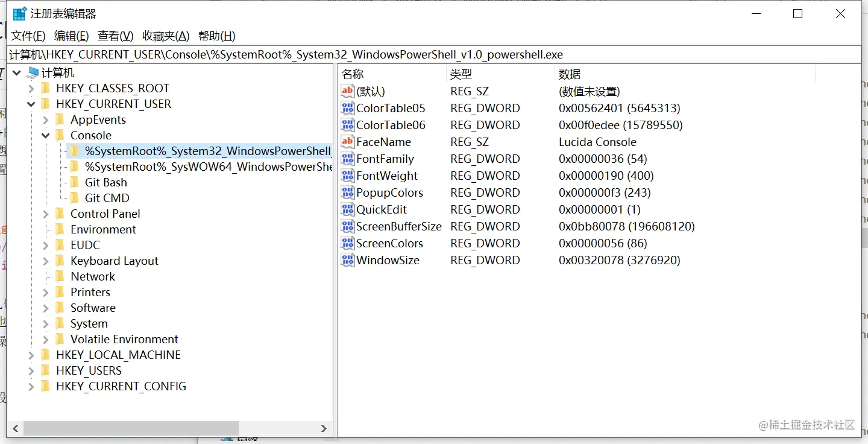Click the DWORD icon for PopupColors
868x444 pixels.
coord(348,192)
